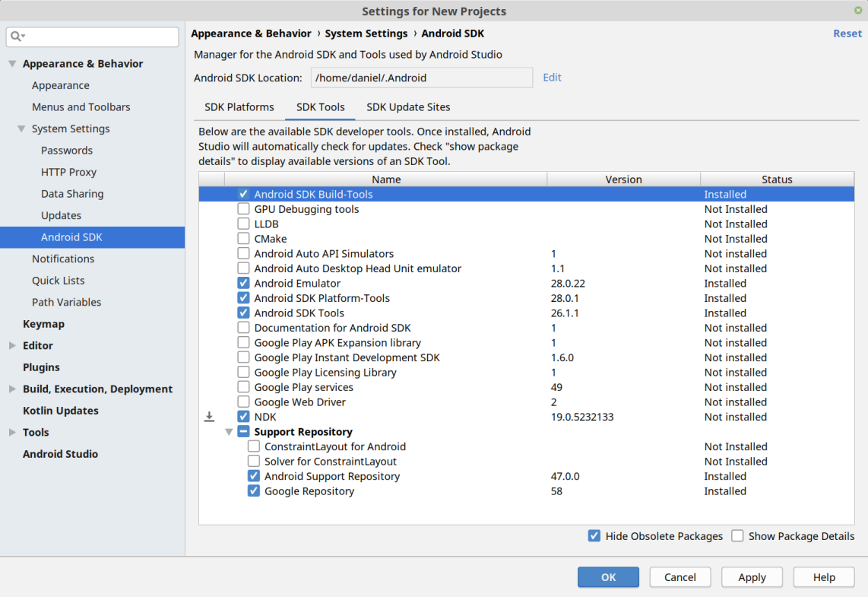The image size is (868, 597).
Task: Select the Google Web Driver row text
Action: point(299,402)
